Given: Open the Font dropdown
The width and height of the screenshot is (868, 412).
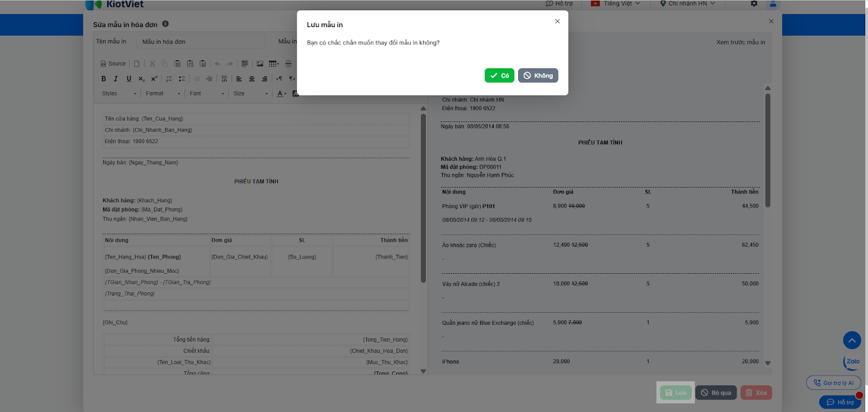Looking at the screenshot, I should (x=207, y=93).
